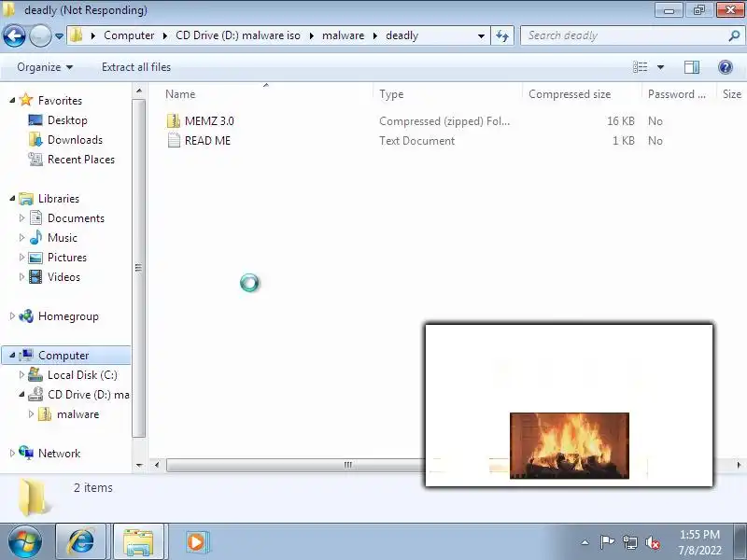Image resolution: width=747 pixels, height=560 pixels.
Task: Open Desktop in Favorites
Action: [x=67, y=120]
